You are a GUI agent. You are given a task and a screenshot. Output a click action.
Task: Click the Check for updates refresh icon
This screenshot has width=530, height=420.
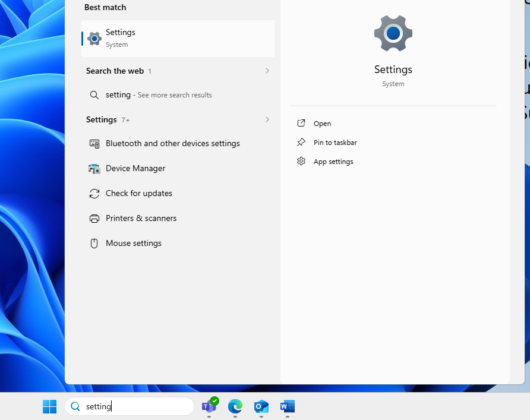tap(94, 193)
